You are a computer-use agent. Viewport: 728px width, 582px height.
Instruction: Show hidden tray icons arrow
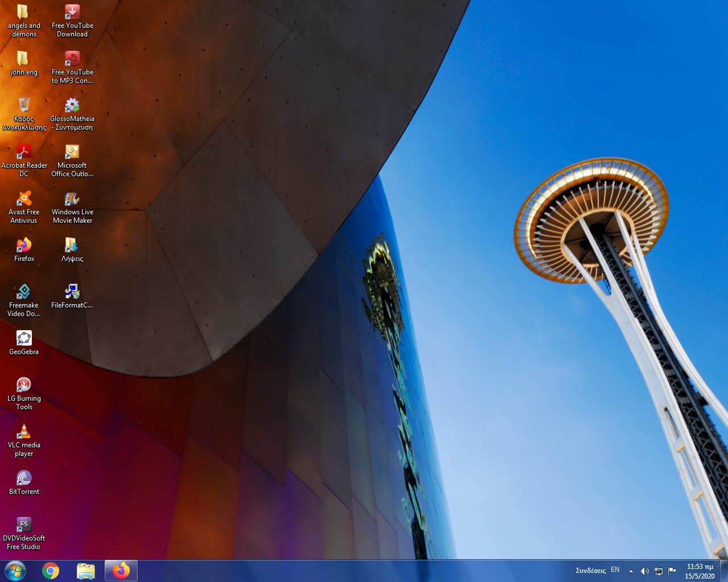631,571
